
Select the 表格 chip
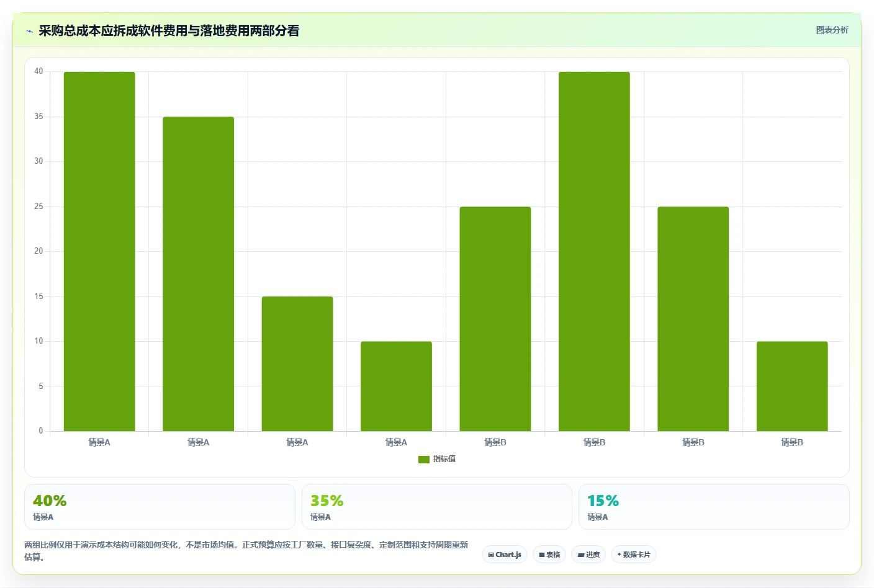(x=549, y=555)
